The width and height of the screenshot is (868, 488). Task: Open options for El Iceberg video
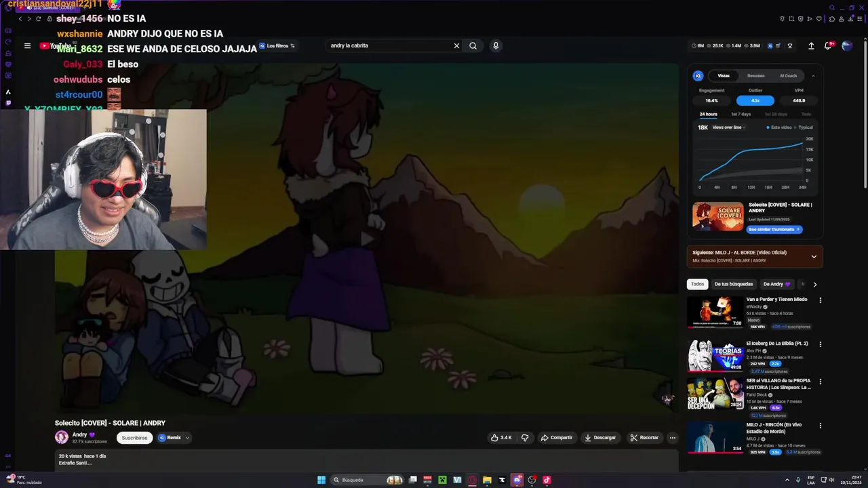pos(820,344)
